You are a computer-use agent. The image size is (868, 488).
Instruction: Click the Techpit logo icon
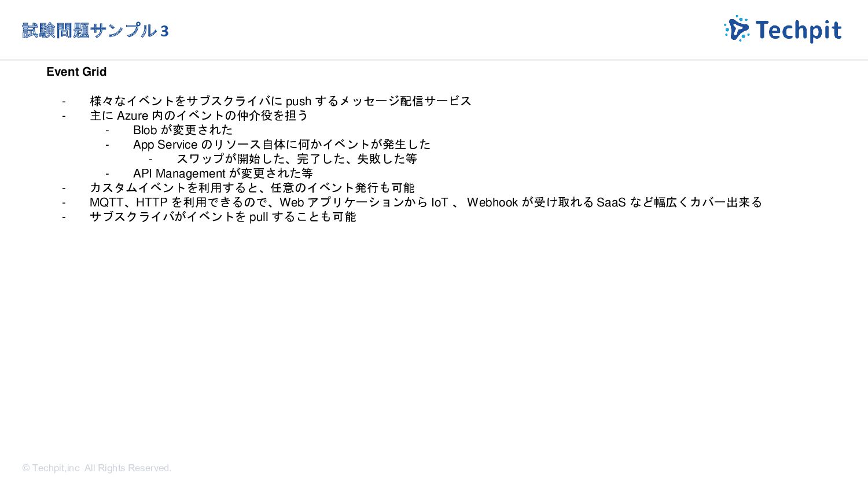737,29
